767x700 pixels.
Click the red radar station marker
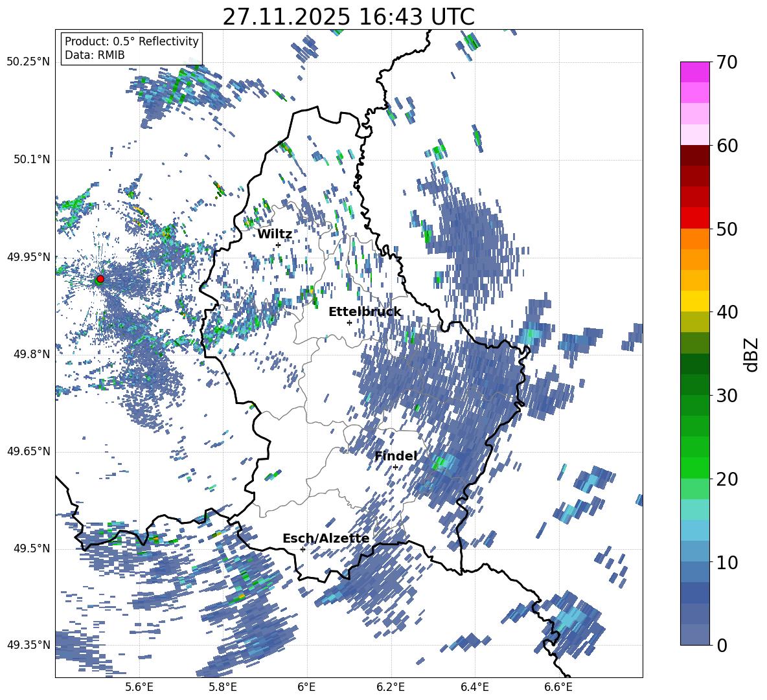point(100,278)
